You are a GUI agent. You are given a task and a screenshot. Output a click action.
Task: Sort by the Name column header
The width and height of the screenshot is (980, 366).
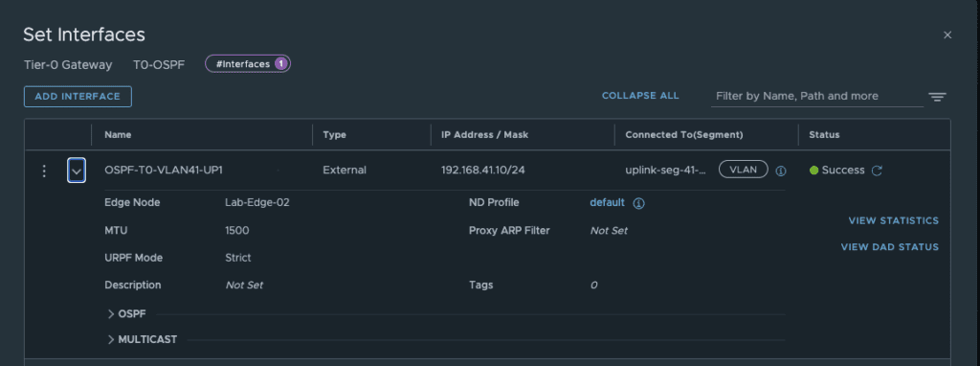[x=118, y=134]
